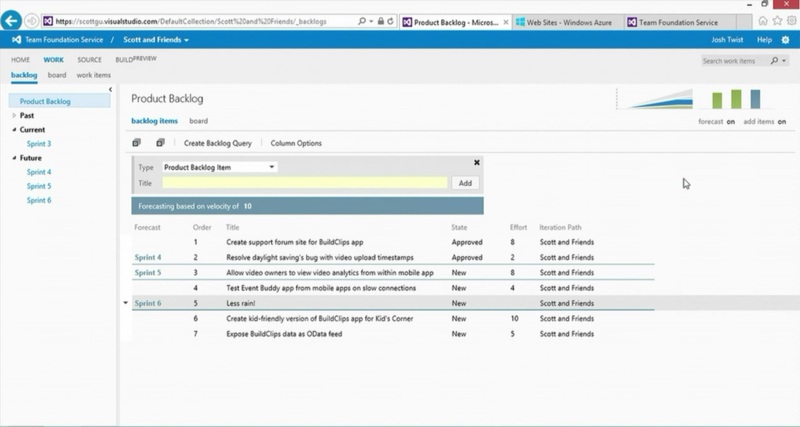Open the browser home icon
This screenshot has width=800, height=427.
(x=763, y=21)
